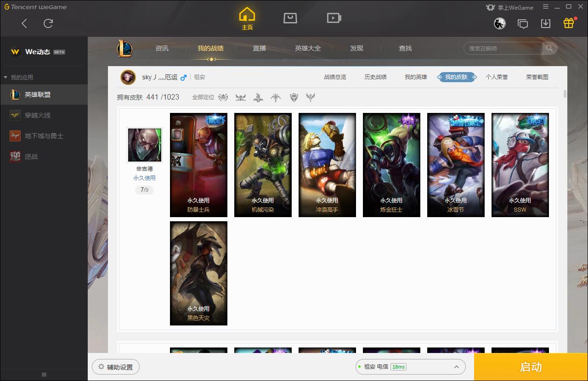
Task: Filter by third role icon after 全部定位
Action: pos(258,97)
